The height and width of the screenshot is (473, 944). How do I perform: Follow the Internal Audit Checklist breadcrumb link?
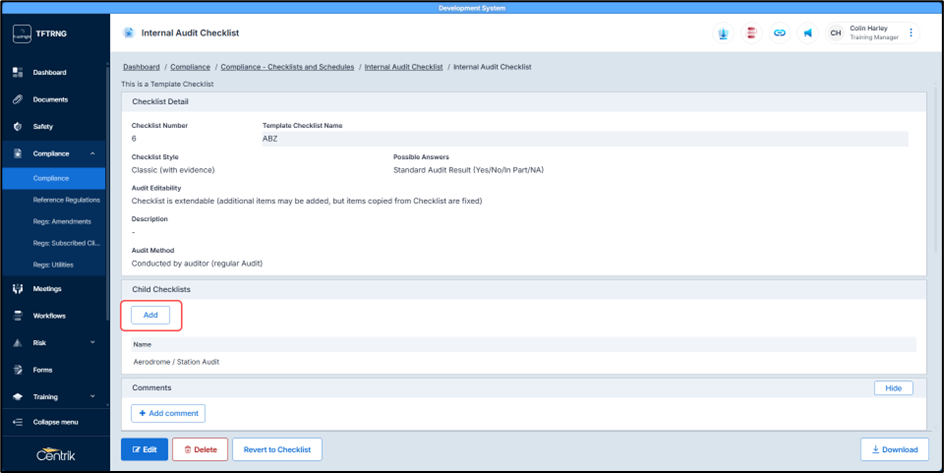[403, 67]
